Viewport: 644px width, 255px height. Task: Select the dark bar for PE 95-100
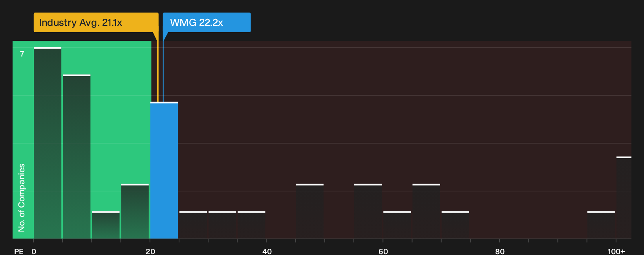[x=601, y=225]
